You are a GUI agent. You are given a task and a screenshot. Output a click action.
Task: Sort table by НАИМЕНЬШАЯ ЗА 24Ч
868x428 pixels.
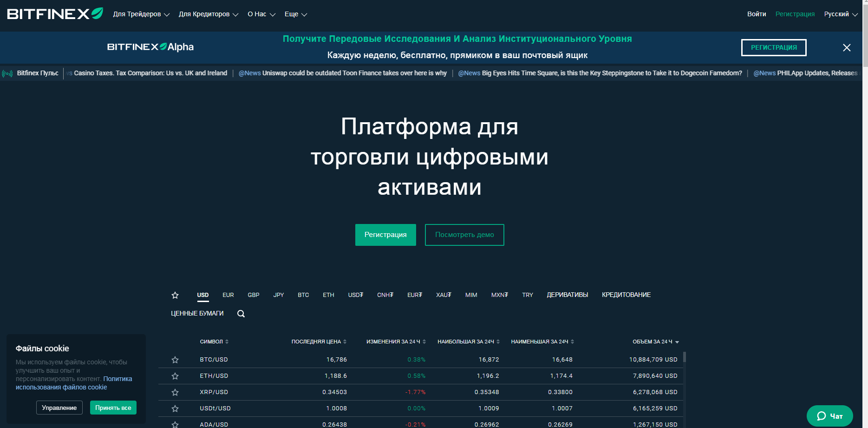[x=542, y=342]
